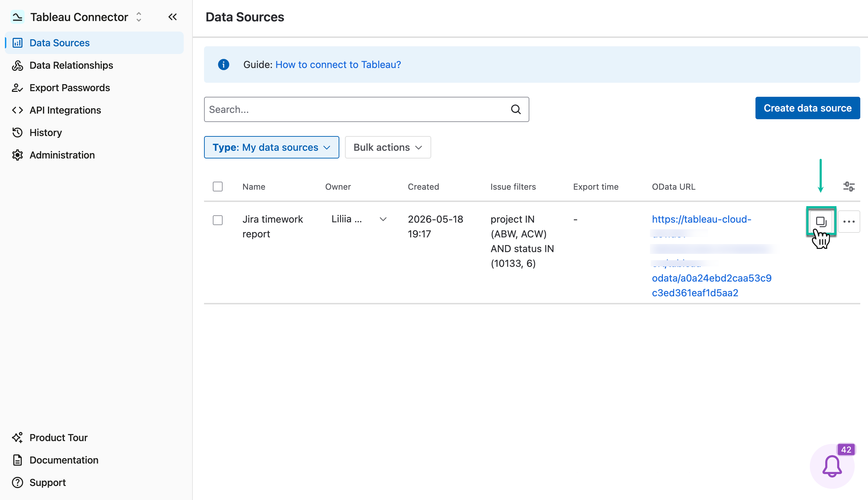This screenshot has width=868, height=500.
Task: Start the Product Tour
Action: pos(94,438)
